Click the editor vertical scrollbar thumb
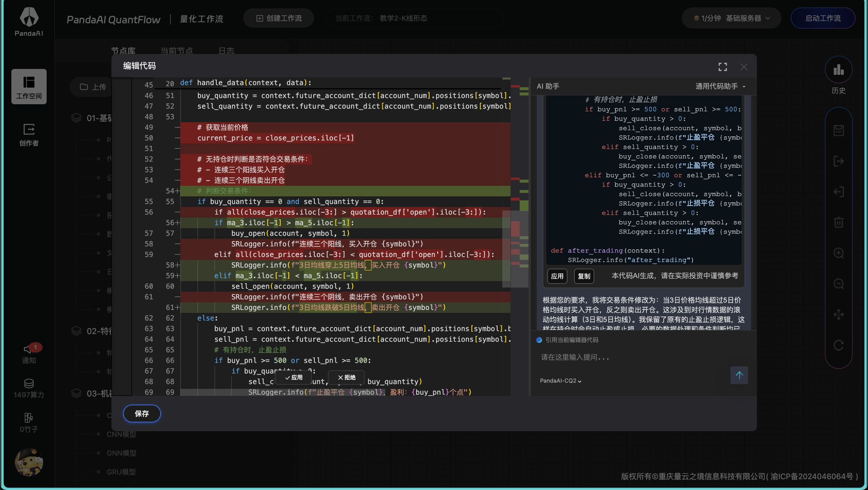Image resolution: width=868 pixels, height=490 pixels. pyautogui.click(x=506, y=249)
